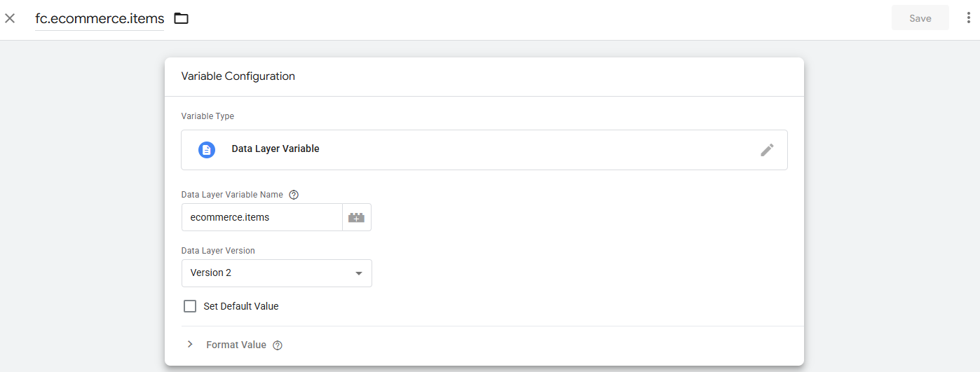Viewport: 980px width, 372px height.
Task: Click the brick icon to insert a variable
Action: coord(357,217)
